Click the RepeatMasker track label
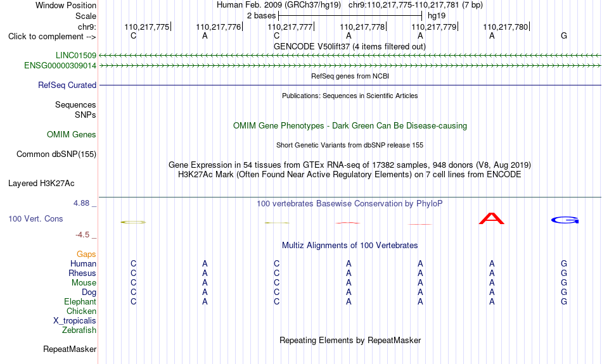This screenshot has height=364, width=602. [70, 349]
